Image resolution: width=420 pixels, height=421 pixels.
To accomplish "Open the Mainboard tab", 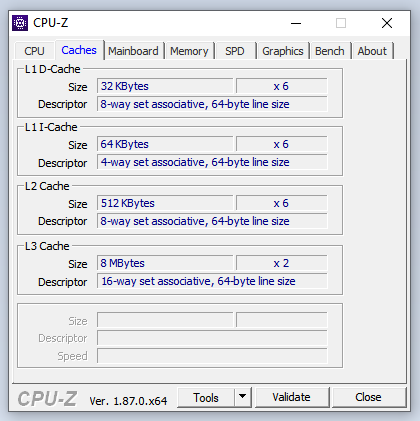I will [x=133, y=51].
